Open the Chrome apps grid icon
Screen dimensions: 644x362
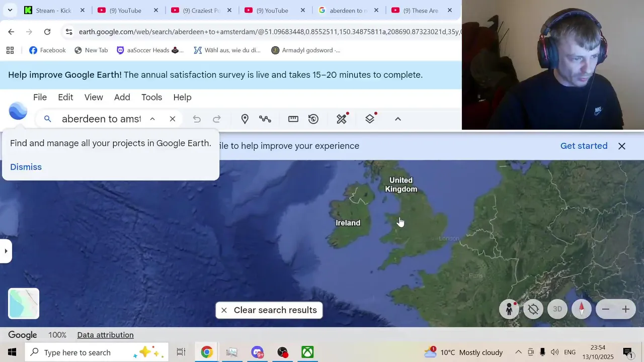pyautogui.click(x=10, y=50)
